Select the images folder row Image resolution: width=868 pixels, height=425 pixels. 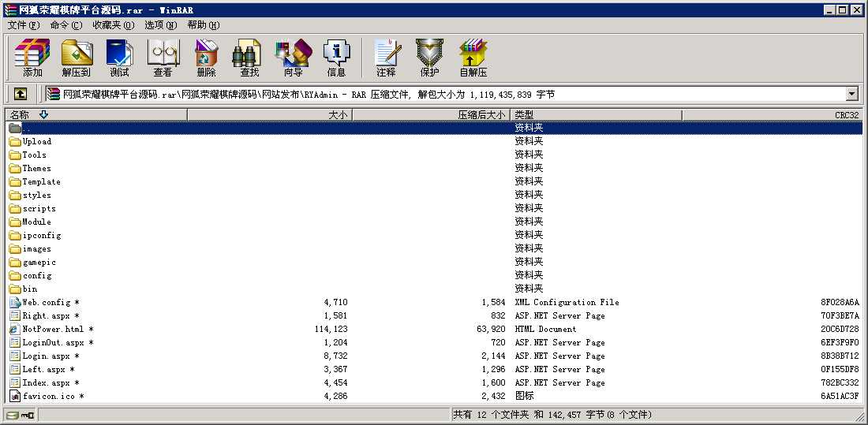point(434,248)
